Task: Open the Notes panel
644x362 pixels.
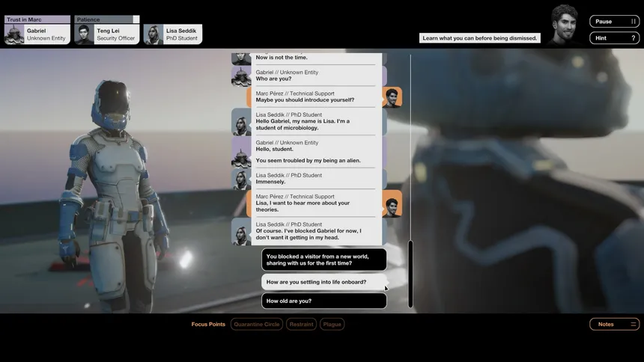Action: point(615,325)
